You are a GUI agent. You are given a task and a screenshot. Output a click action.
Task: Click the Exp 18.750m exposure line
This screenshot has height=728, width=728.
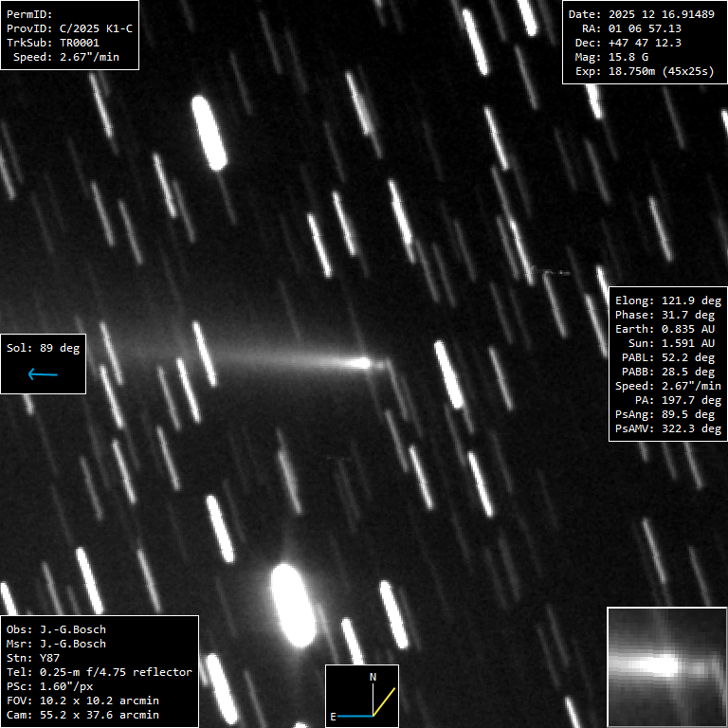pos(642,71)
